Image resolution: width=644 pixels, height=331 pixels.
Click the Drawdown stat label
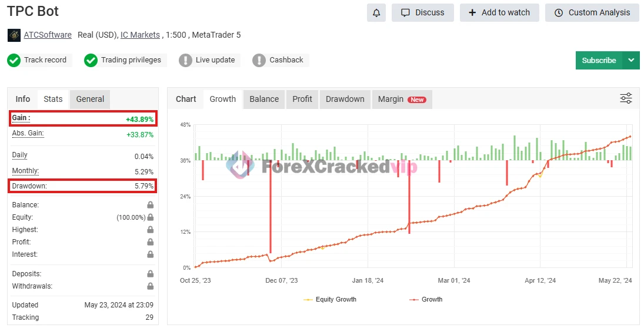[x=29, y=186]
